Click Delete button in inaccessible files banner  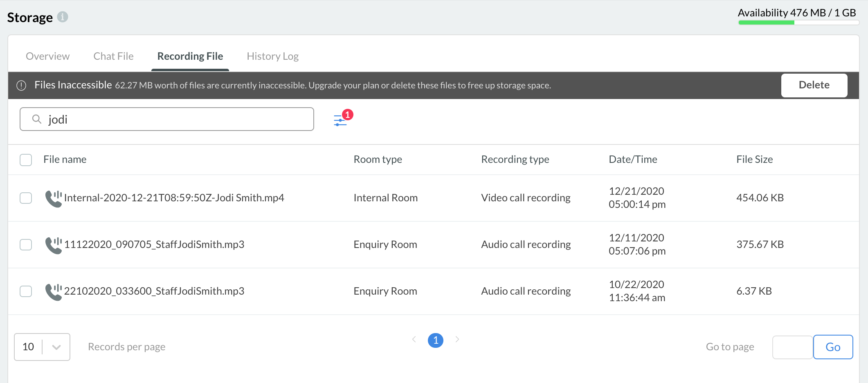tap(814, 85)
